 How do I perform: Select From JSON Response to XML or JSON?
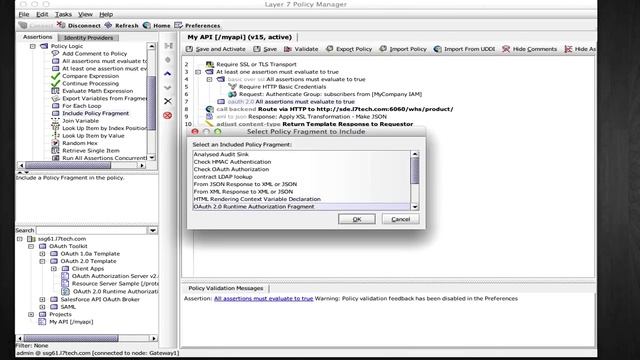pos(302,184)
